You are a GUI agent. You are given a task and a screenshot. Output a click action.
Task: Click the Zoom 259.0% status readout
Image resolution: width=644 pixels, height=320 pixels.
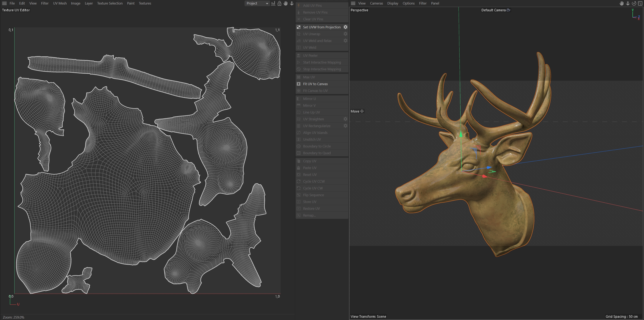(x=14, y=317)
